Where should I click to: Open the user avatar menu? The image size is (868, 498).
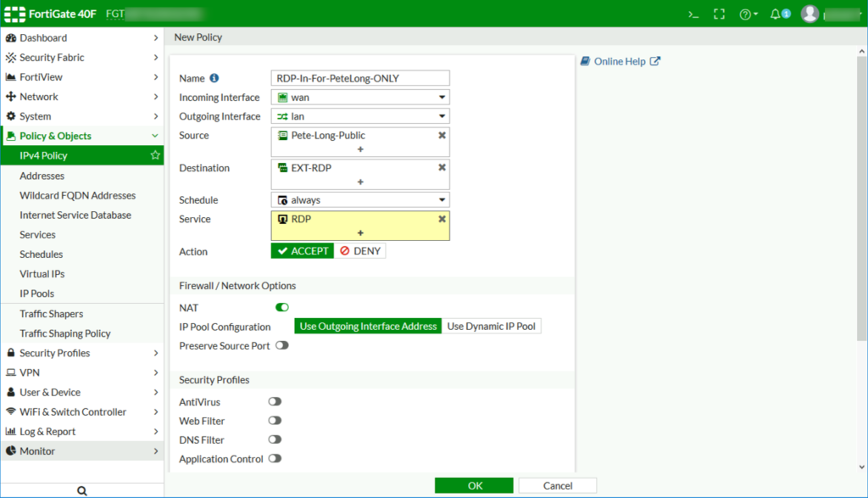pos(810,14)
